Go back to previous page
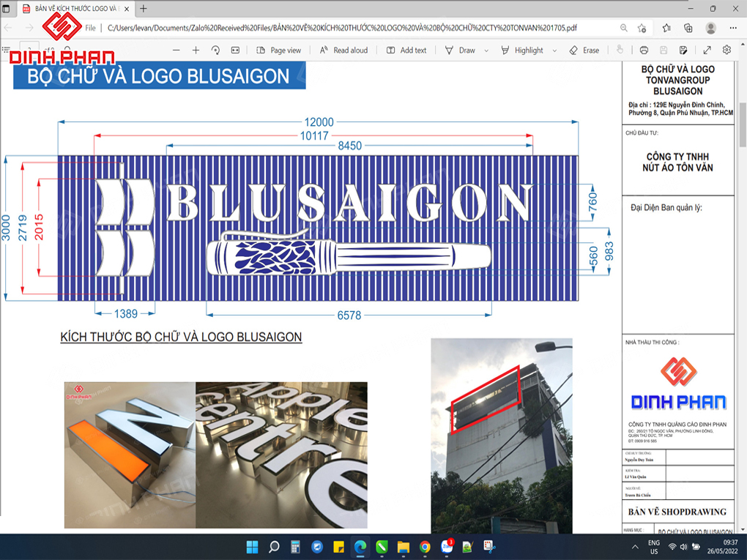747x560 pixels. 8,28
